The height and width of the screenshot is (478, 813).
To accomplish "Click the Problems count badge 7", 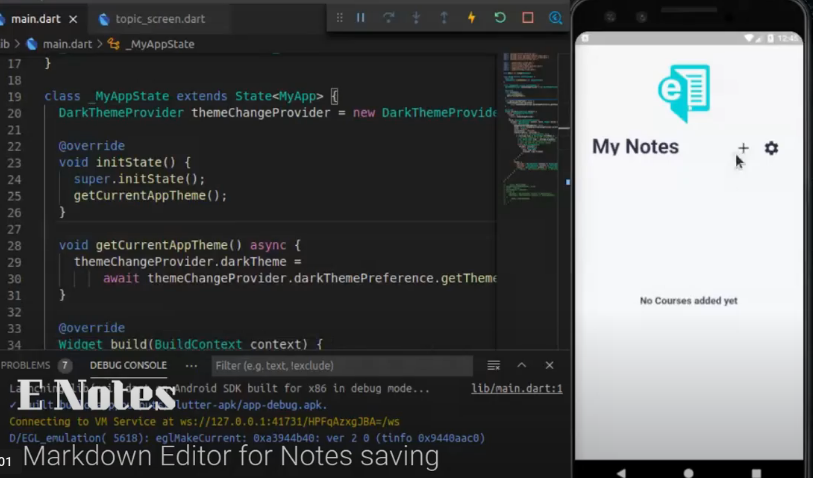I will (65, 365).
